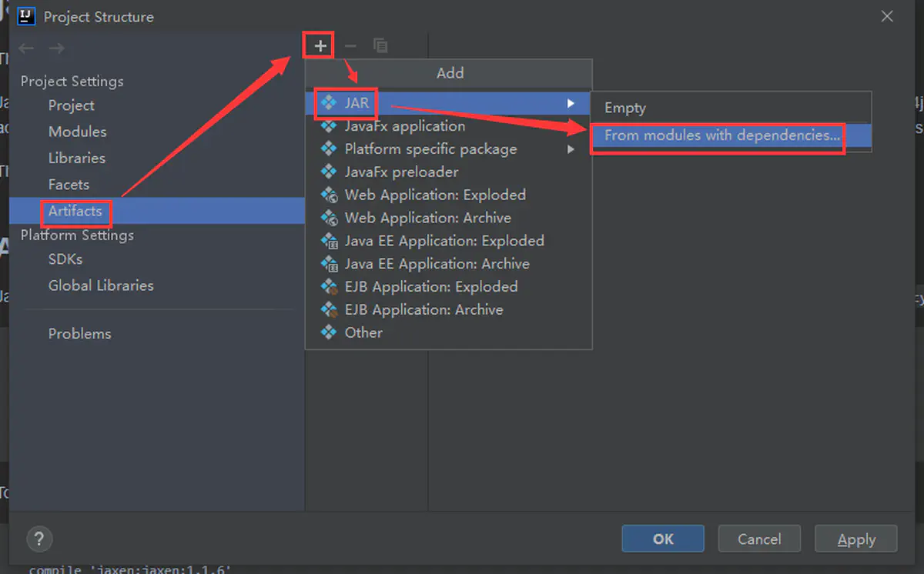This screenshot has width=924, height=574.
Task: Click the JAR artifact icon
Action: [330, 103]
